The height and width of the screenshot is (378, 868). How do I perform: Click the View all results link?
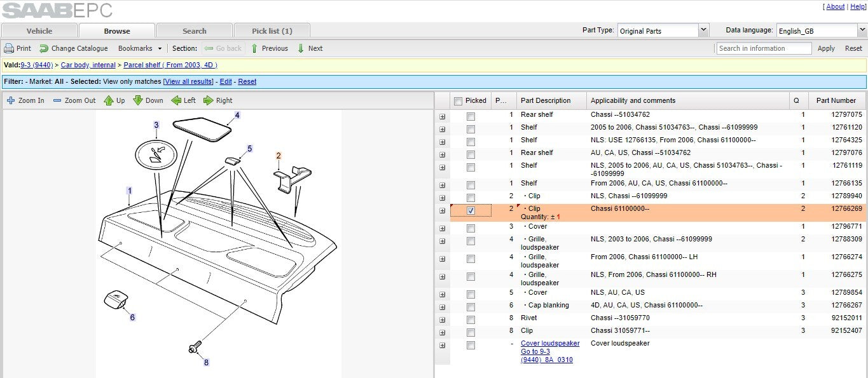[x=189, y=81]
